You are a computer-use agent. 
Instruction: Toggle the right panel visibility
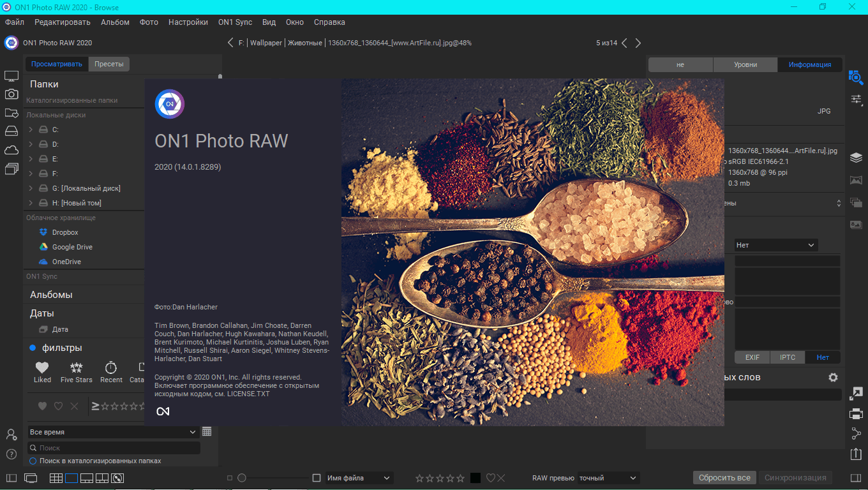(x=856, y=478)
